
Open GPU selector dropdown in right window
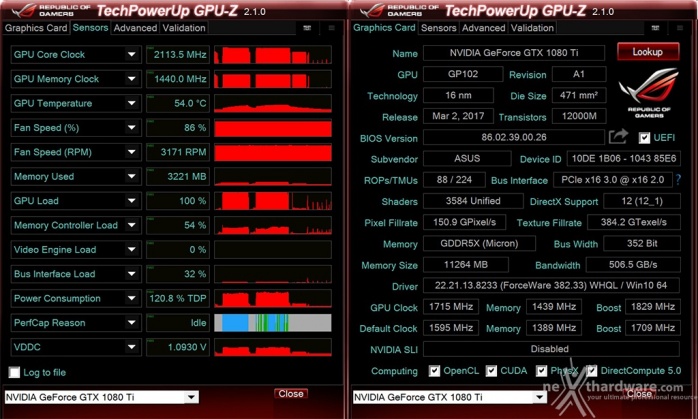click(540, 397)
